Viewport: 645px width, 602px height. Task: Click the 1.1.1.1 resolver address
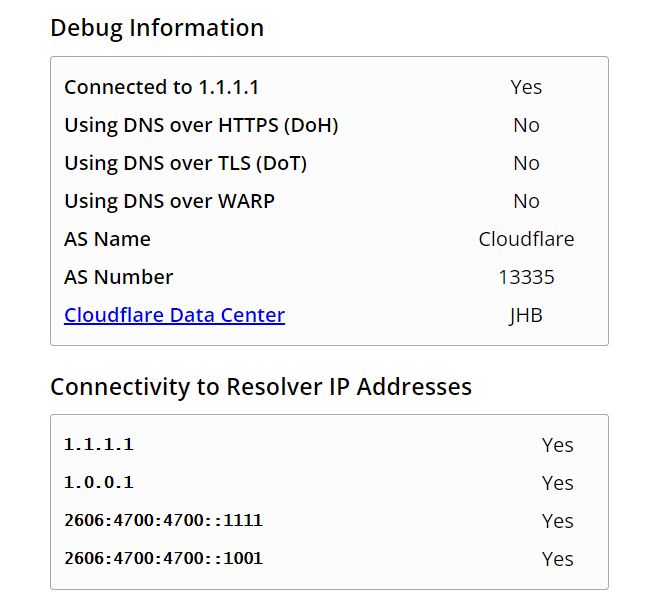[x=99, y=444]
